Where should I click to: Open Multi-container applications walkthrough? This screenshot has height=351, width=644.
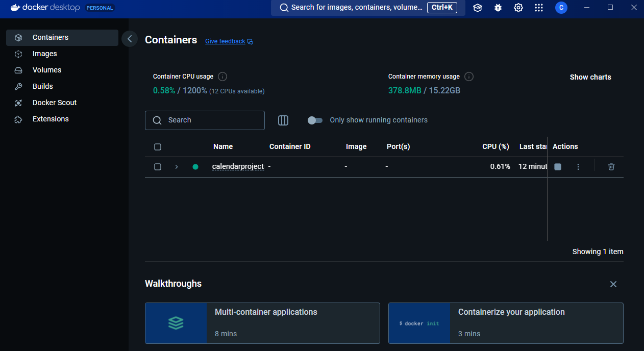coord(262,323)
